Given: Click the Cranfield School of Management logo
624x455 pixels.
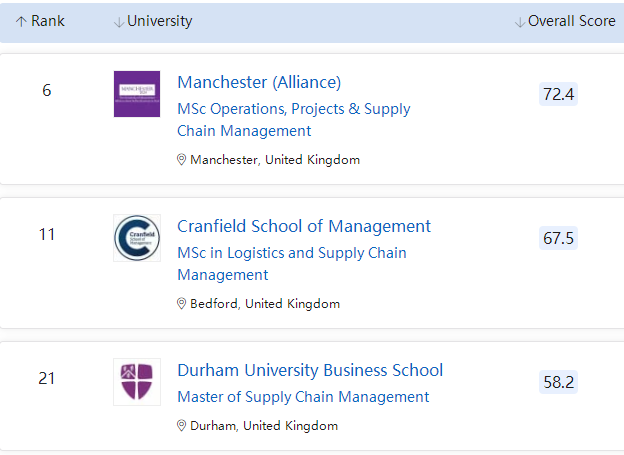Looking at the screenshot, I should coord(137,238).
